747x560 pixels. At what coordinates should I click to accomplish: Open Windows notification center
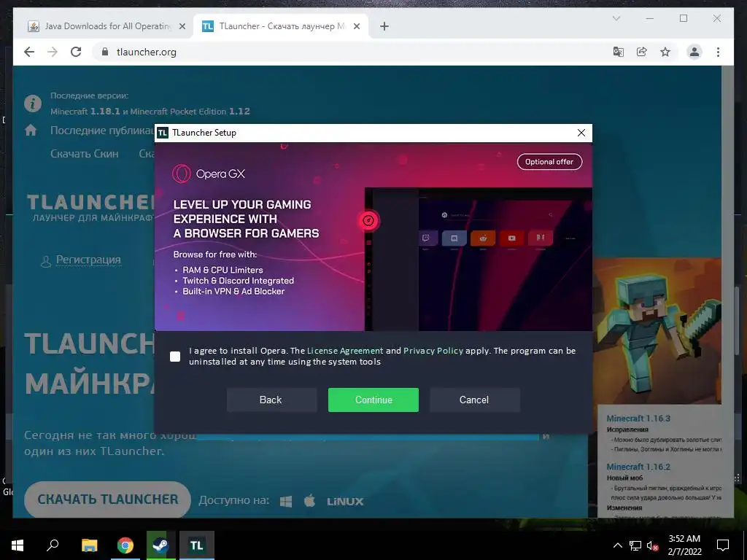(723, 545)
